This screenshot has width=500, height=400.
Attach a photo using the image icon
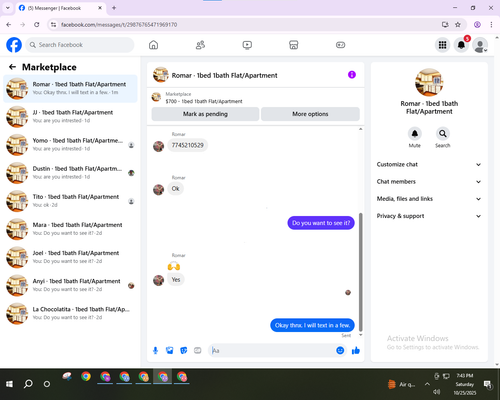point(170,350)
